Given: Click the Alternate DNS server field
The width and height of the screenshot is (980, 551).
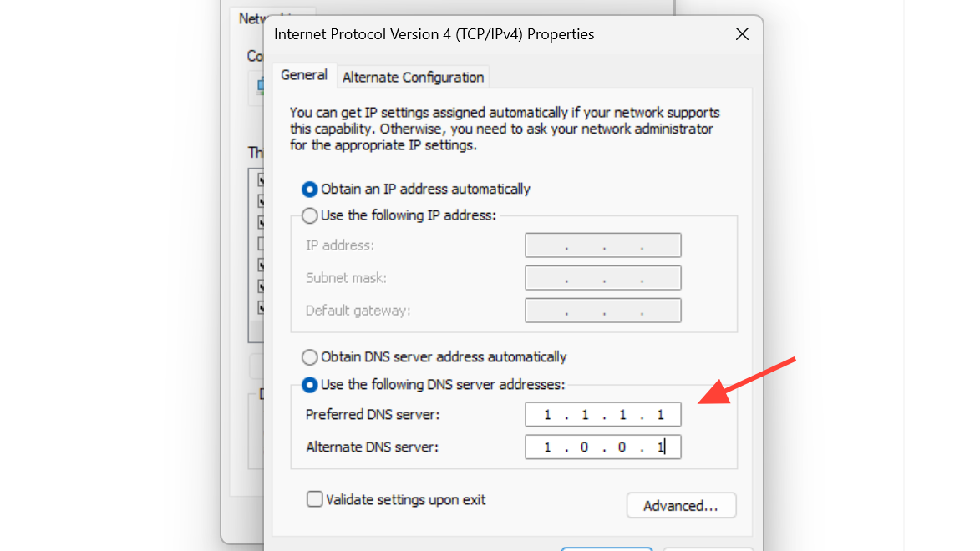Looking at the screenshot, I should pos(603,447).
